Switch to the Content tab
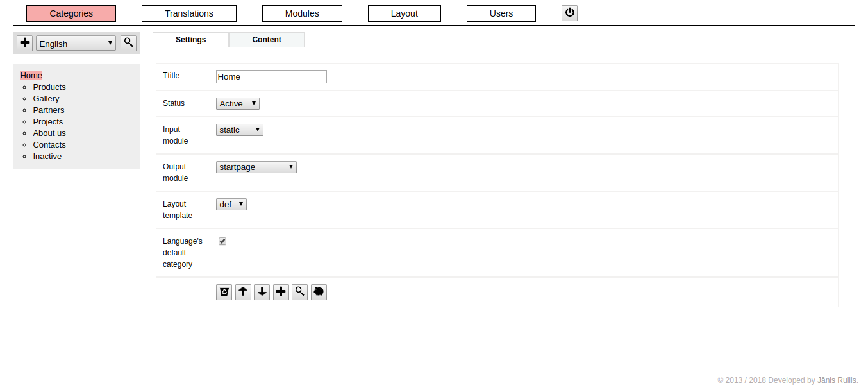The image size is (868, 390). (x=267, y=40)
